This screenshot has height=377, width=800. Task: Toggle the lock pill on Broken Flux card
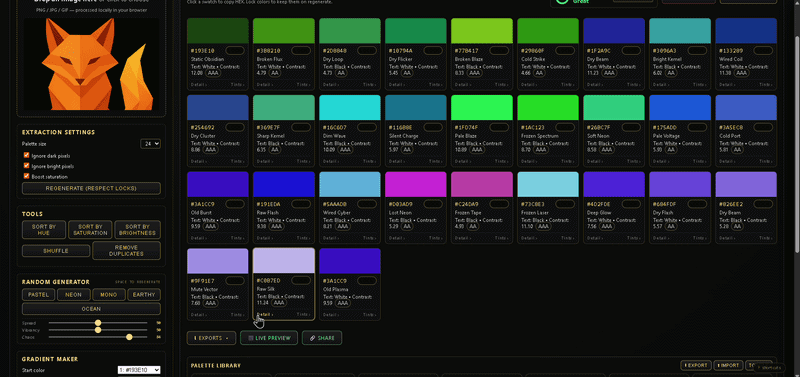pos(301,51)
